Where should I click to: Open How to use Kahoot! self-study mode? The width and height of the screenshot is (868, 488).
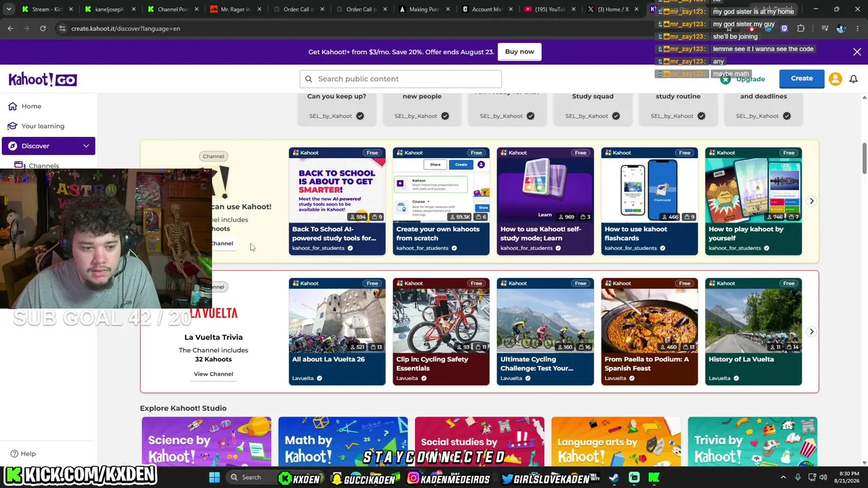tap(545, 201)
